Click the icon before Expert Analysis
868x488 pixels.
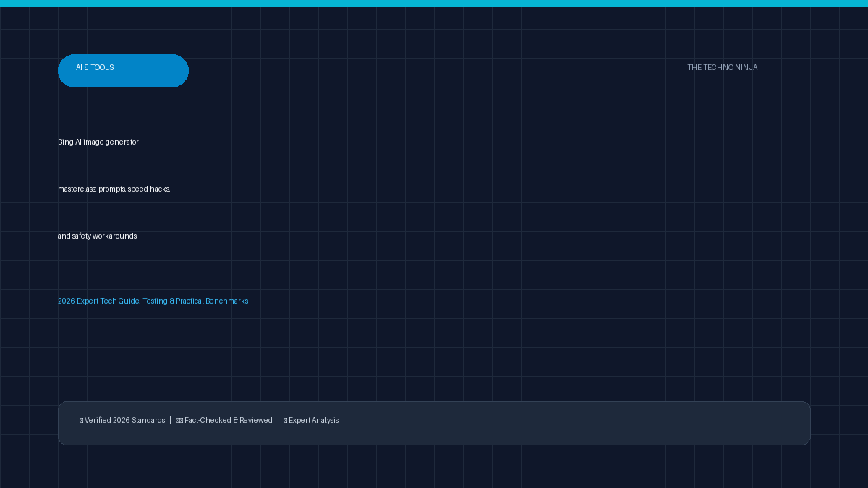point(285,421)
